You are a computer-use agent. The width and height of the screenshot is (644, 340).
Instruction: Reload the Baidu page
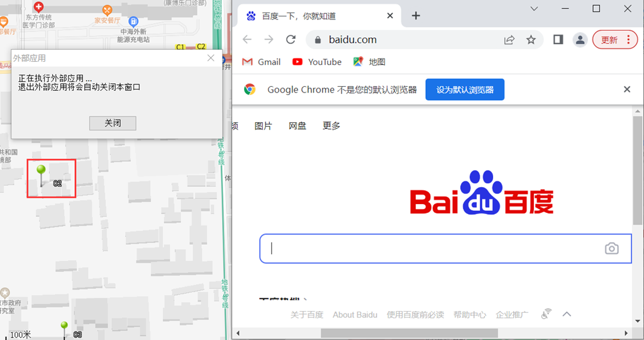click(291, 40)
